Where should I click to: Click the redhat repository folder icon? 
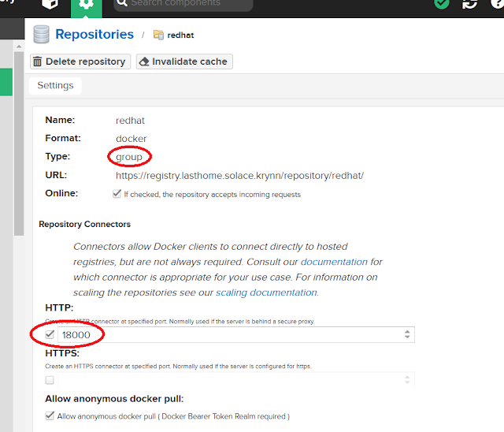click(x=158, y=35)
